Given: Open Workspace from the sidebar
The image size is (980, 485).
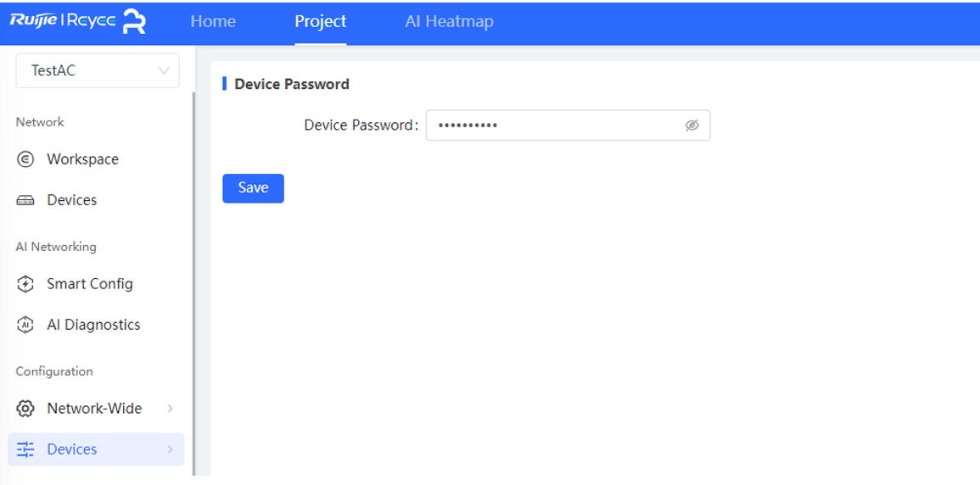Looking at the screenshot, I should coord(82,159).
